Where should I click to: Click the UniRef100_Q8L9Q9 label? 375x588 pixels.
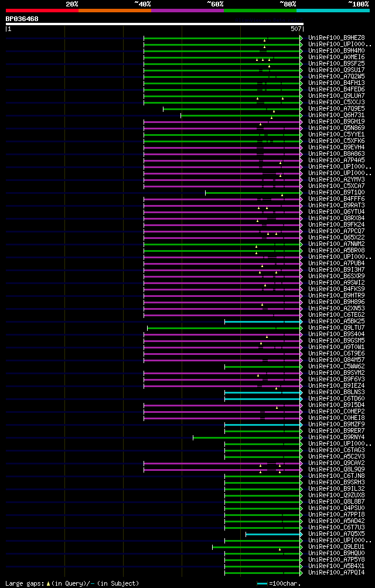coord(336,470)
